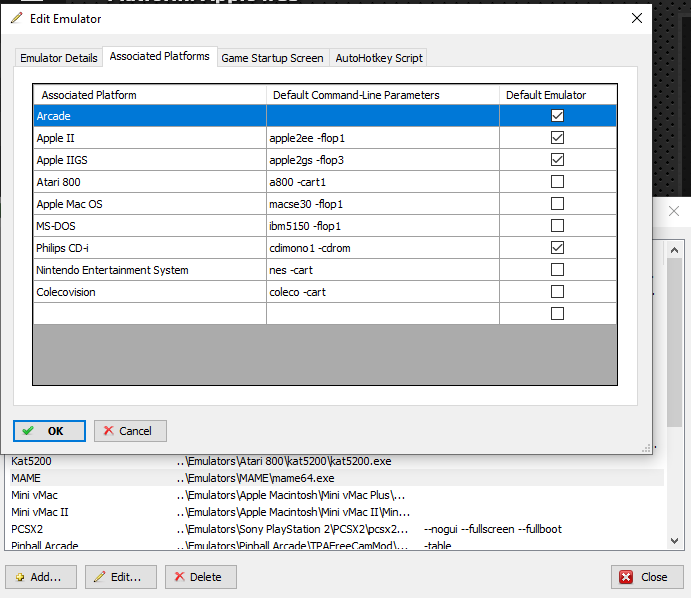Viewport: 691px width, 598px height.
Task: Click the dialog resize grip corner
Action: [646, 449]
